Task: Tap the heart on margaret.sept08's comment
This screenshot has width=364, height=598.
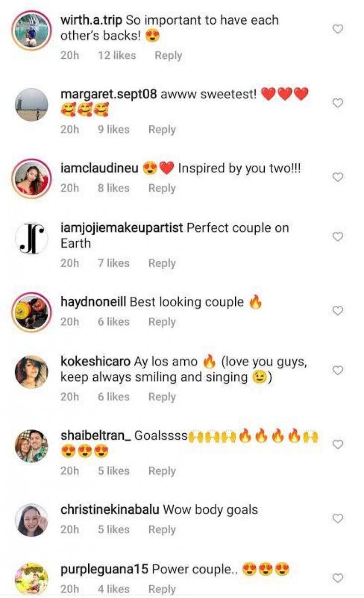Action: [338, 103]
